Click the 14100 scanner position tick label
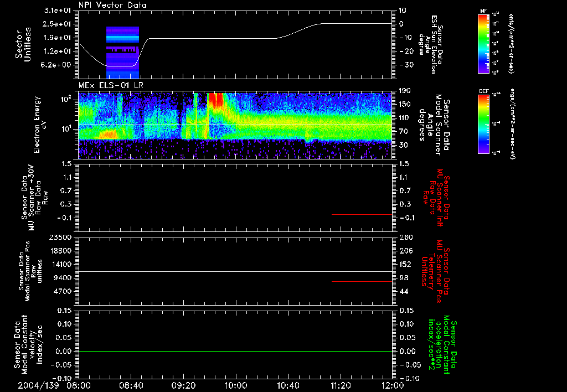The height and width of the screenshot is (392, 567). [60, 264]
